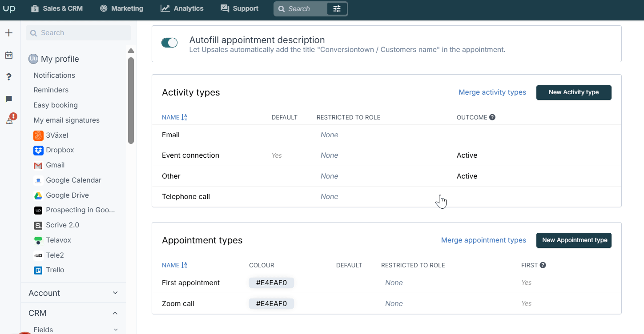The width and height of the screenshot is (644, 334).
Task: Open the Other activity type row
Action: tap(386, 176)
